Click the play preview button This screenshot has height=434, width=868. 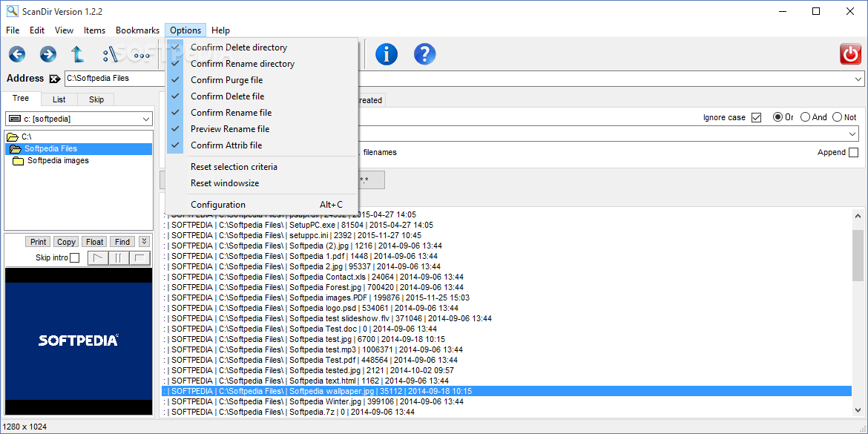point(98,258)
